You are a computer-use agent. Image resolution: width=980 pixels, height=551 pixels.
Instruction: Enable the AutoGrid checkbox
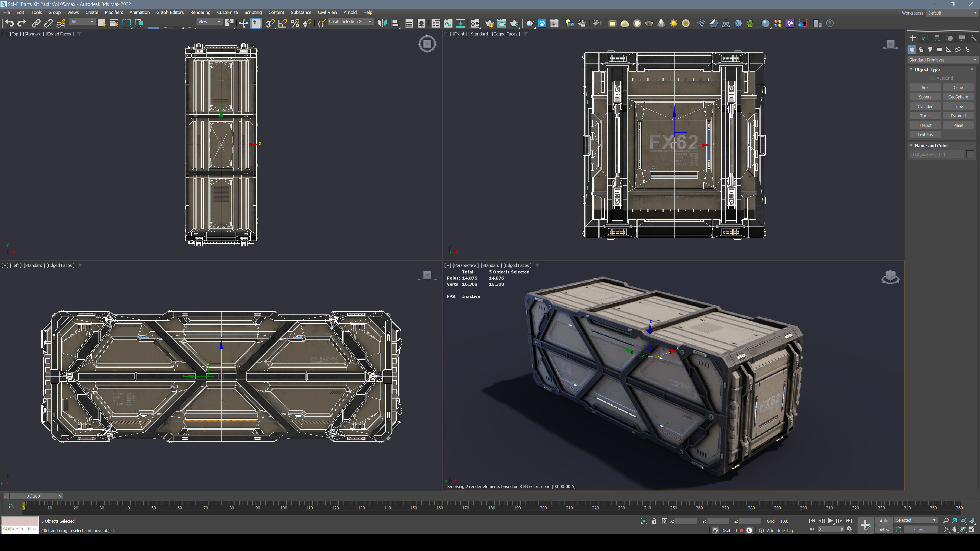coord(933,78)
